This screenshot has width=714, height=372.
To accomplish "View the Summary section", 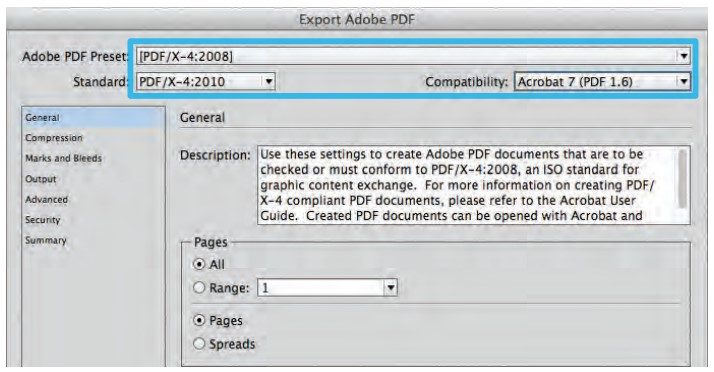I will (46, 240).
